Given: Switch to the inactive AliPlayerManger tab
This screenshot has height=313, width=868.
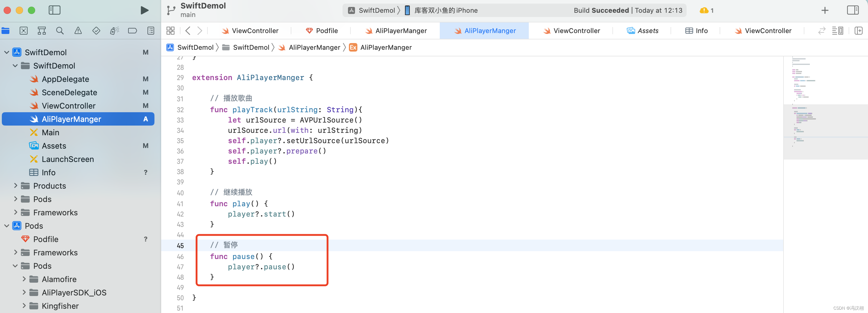Looking at the screenshot, I should (x=396, y=31).
